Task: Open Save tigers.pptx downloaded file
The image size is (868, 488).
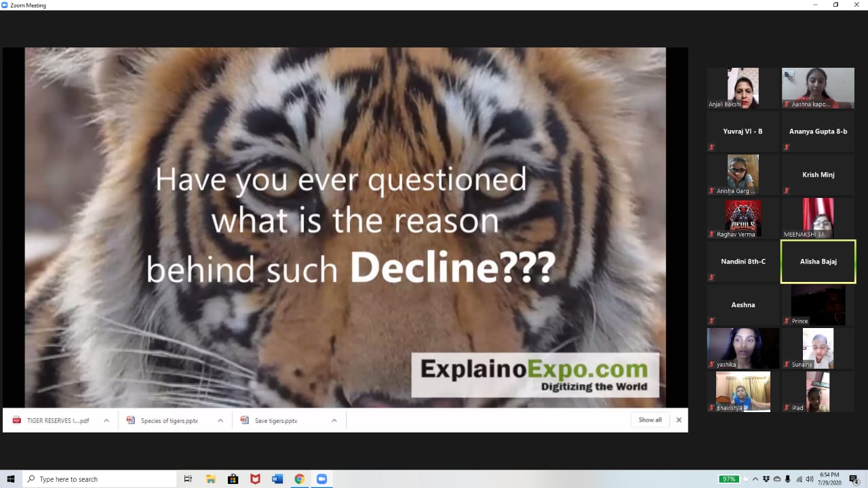Action: [275, 420]
